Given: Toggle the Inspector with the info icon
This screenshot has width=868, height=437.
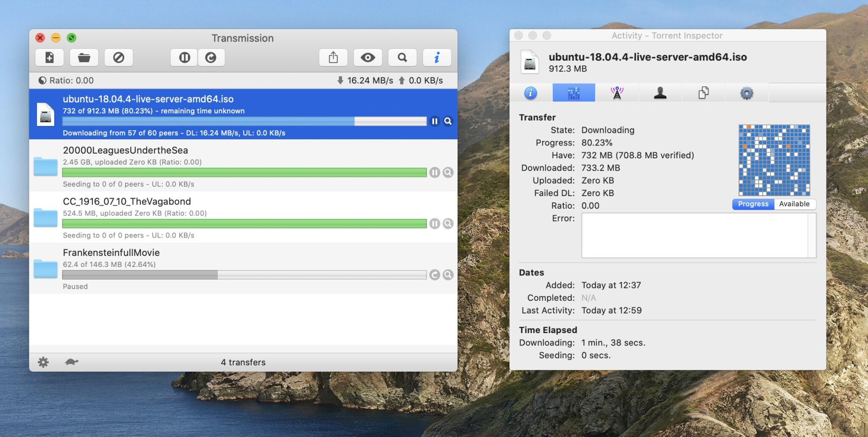Looking at the screenshot, I should coord(437,57).
